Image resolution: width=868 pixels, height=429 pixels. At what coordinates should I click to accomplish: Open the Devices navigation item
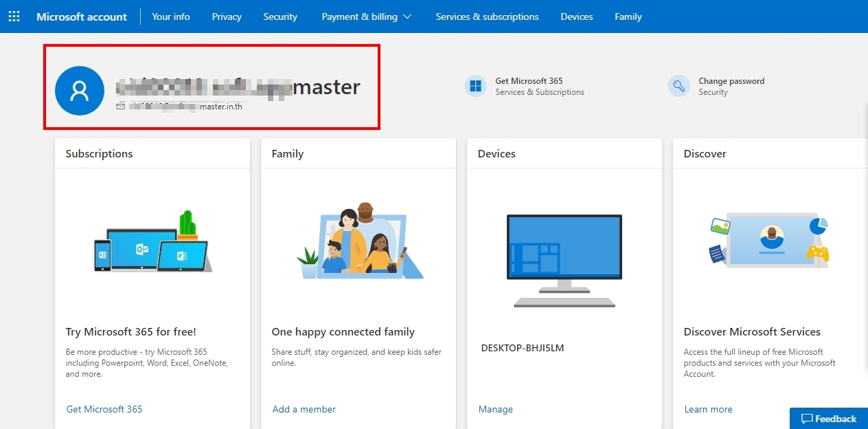576,16
